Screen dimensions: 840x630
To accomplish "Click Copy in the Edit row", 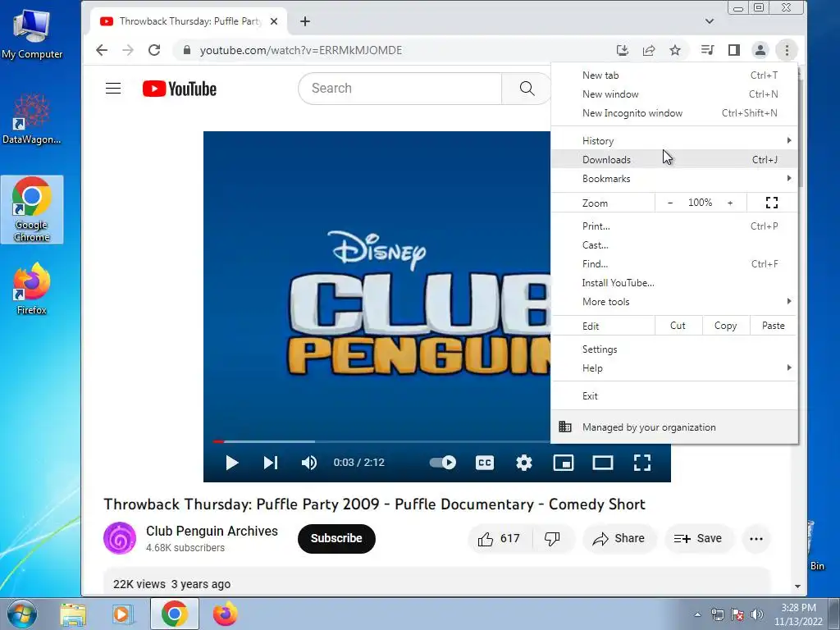I will [725, 326].
